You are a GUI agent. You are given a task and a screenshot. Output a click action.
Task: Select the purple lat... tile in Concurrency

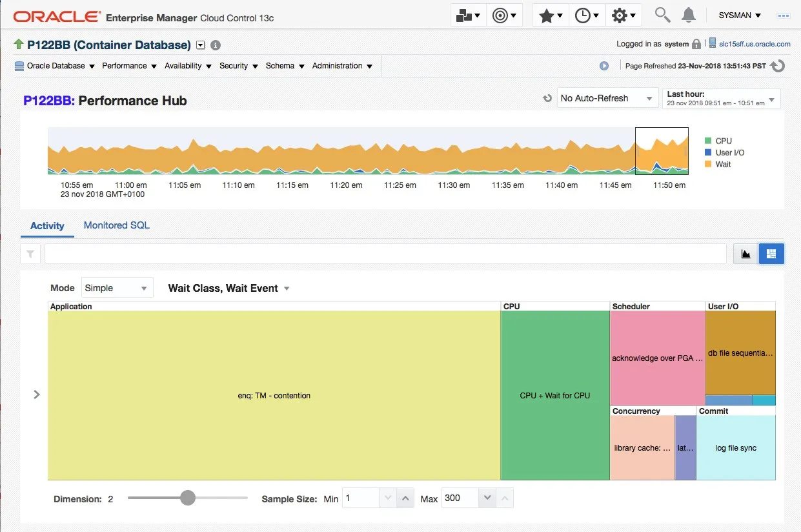point(685,447)
